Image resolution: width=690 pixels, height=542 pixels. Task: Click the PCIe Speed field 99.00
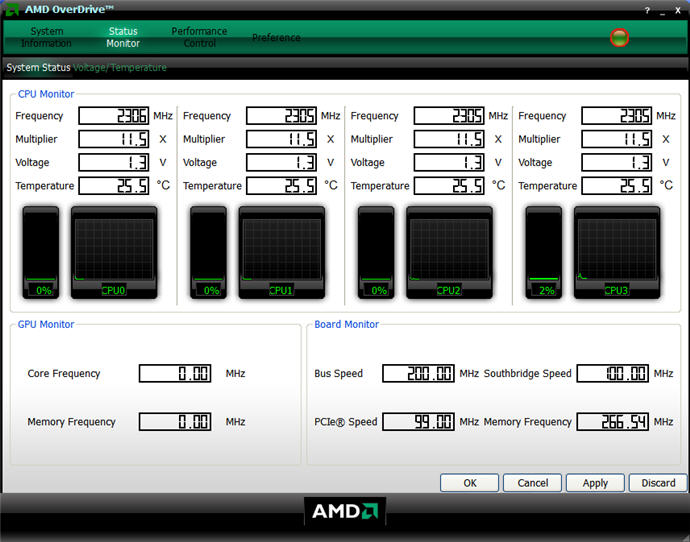tap(418, 422)
